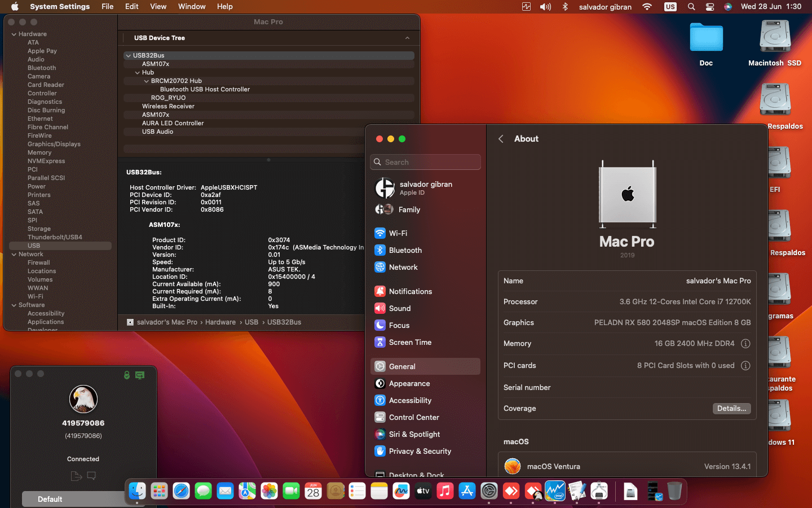Select Macintosh SSD drive on desktop

pyautogui.click(x=775, y=43)
